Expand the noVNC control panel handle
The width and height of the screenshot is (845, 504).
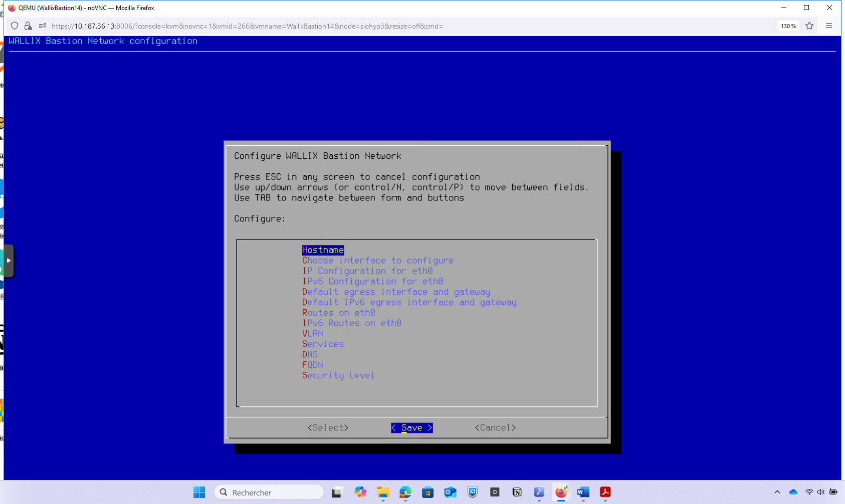[x=9, y=261]
